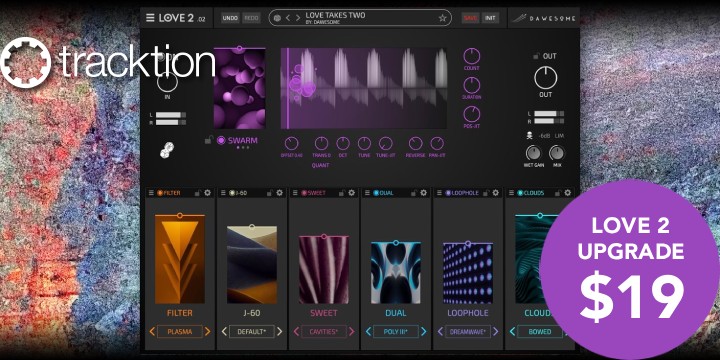Open the DUAL module hamburger menu
Viewport: 720px width, 360px height.
[367, 193]
